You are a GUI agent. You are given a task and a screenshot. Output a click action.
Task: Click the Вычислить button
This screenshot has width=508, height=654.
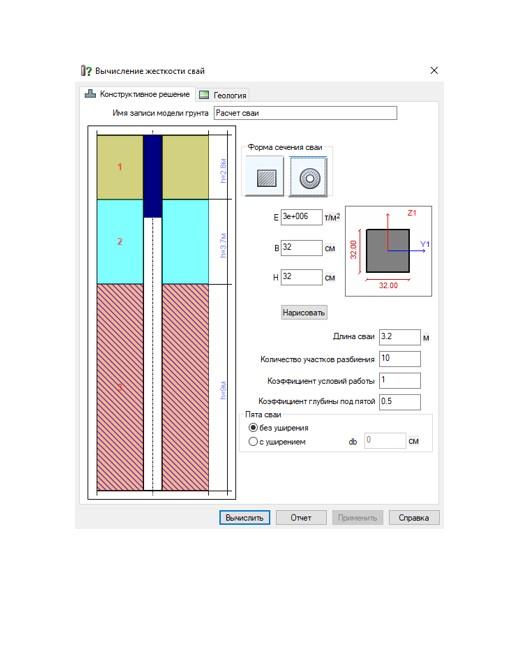[244, 518]
